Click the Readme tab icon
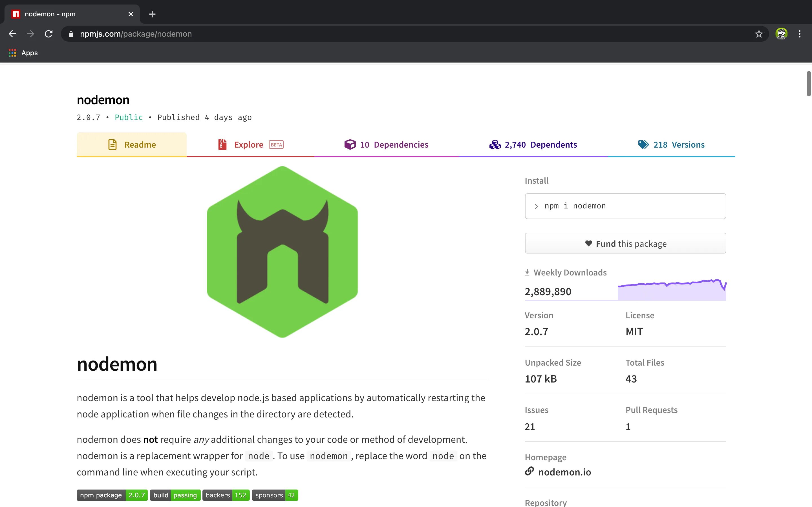The width and height of the screenshot is (812, 507). pyautogui.click(x=113, y=144)
